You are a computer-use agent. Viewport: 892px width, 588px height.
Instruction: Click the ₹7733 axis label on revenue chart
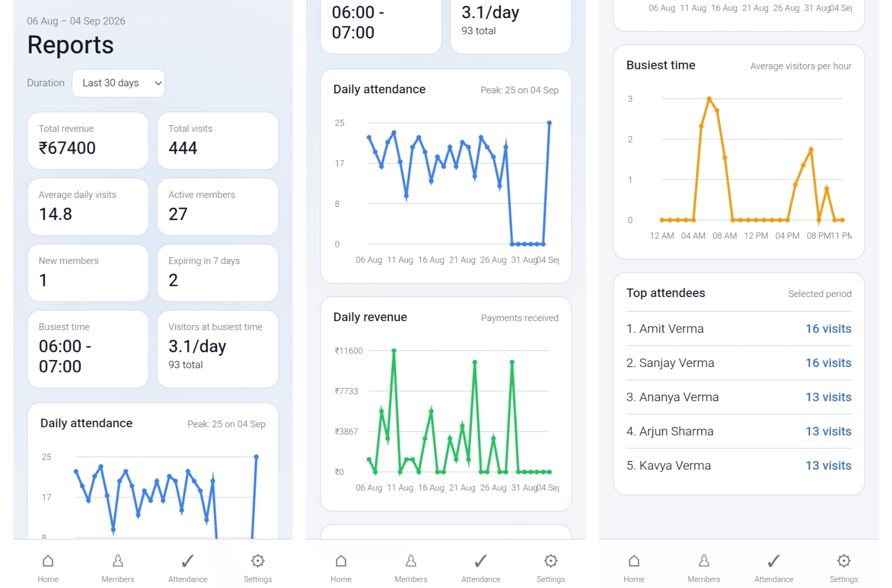(346, 391)
